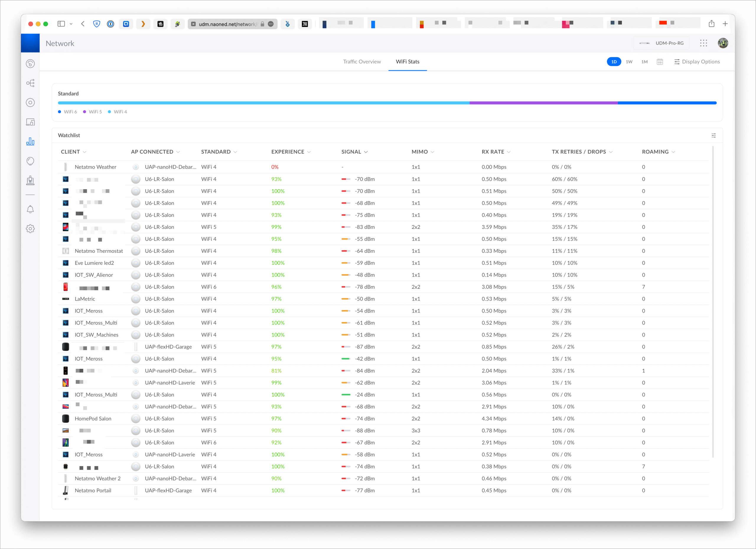Open the Statistics sidebar icon
The height and width of the screenshot is (549, 756).
pos(30,142)
